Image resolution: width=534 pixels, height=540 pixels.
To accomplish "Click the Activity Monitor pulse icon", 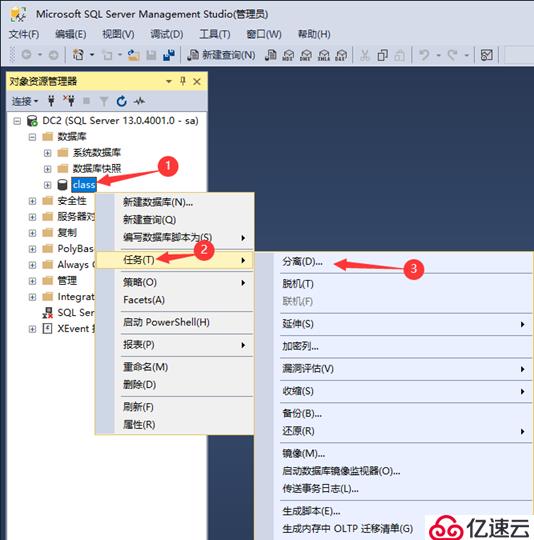I will click(139, 101).
